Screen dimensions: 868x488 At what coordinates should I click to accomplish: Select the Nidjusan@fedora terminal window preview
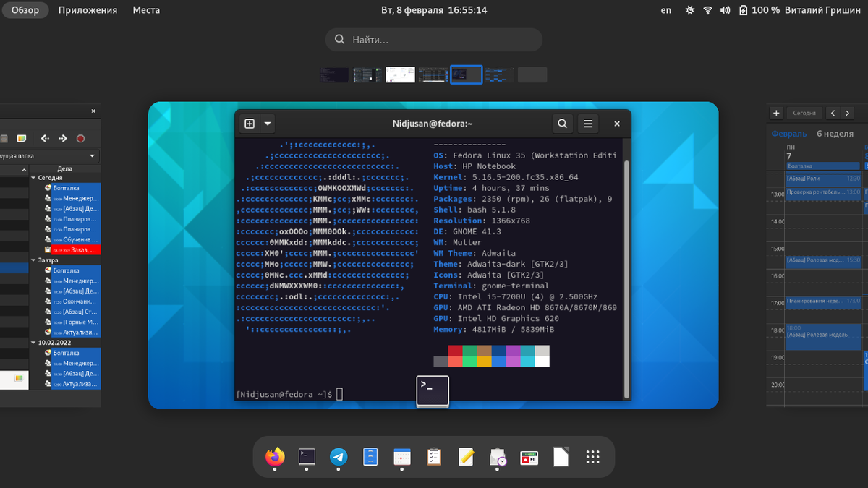(x=433, y=254)
